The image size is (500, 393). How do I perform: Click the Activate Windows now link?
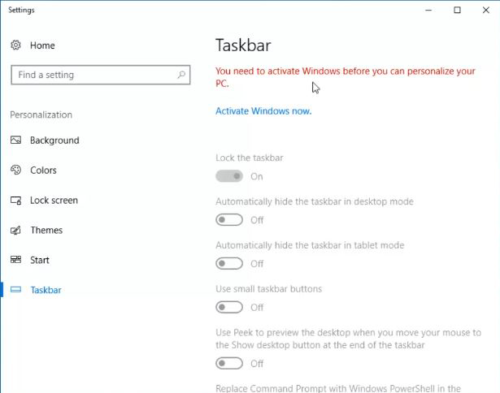263,111
